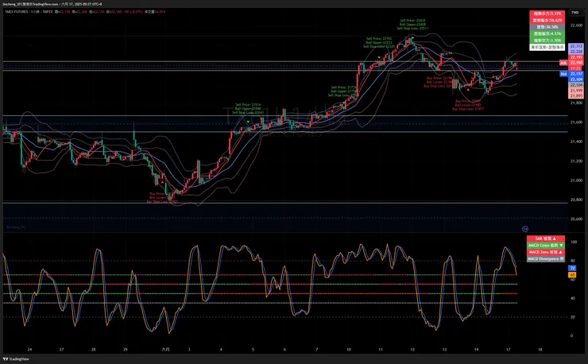Click the date label 18 on the time axis

pyautogui.click(x=540, y=350)
